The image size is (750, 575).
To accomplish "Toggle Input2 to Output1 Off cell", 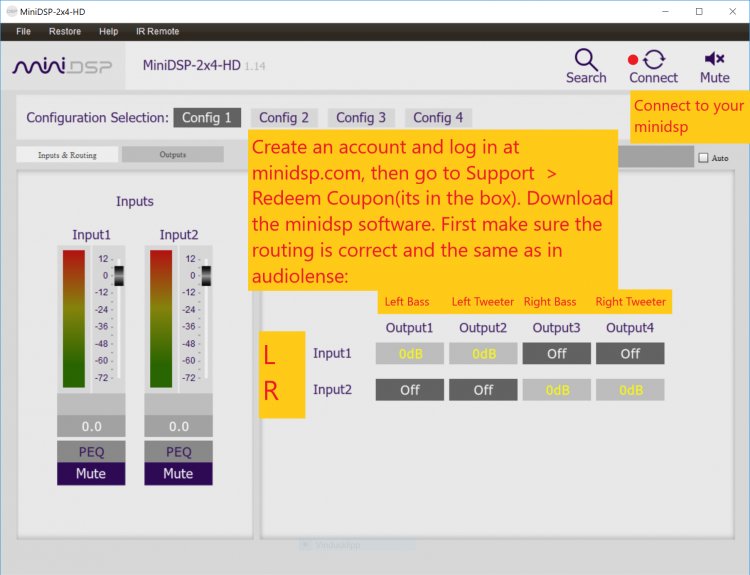I will tap(410, 390).
